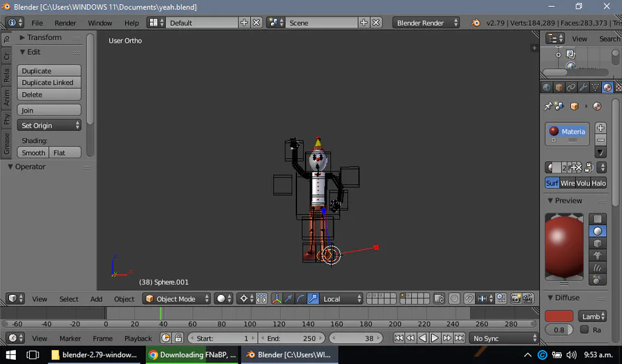Toggle the 3D manipulator widget on or off
Viewport: 622px width, 364px height.
(277, 298)
